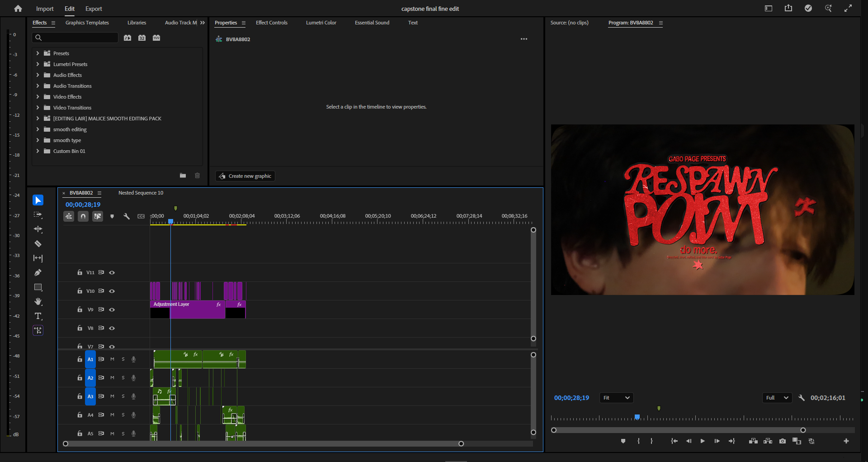Click the Home icon

[x=18, y=9]
